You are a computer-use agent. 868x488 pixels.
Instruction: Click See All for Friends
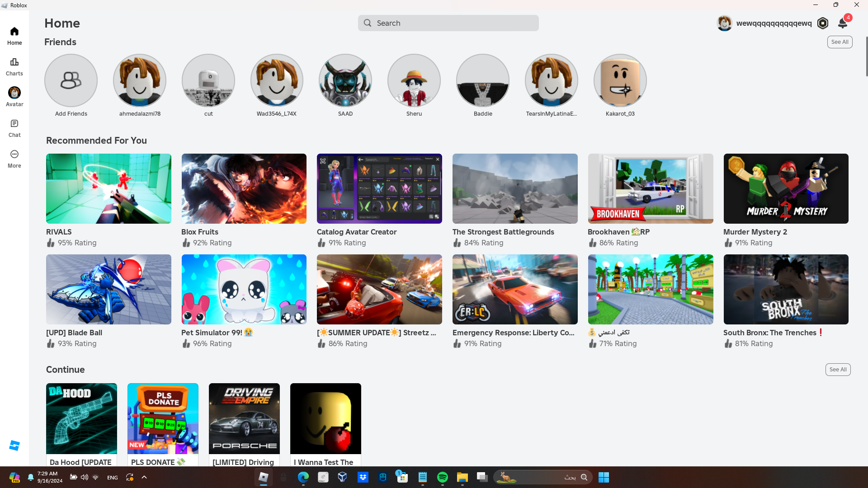(x=840, y=42)
